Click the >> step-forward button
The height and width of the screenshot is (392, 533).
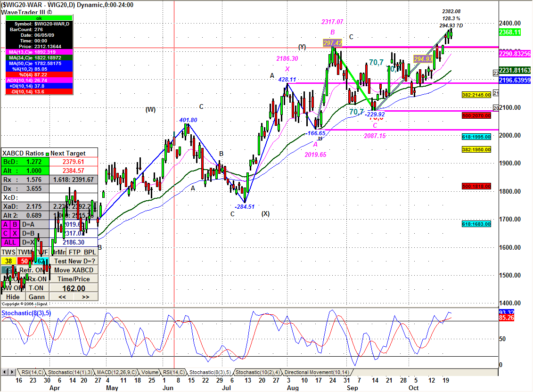point(85,297)
